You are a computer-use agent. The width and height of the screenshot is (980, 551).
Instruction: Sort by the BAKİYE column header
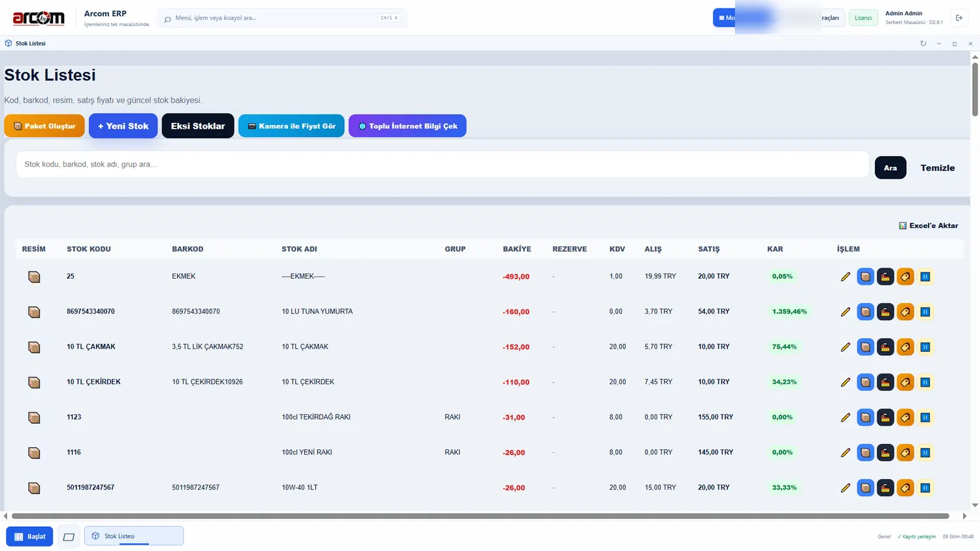(517, 249)
